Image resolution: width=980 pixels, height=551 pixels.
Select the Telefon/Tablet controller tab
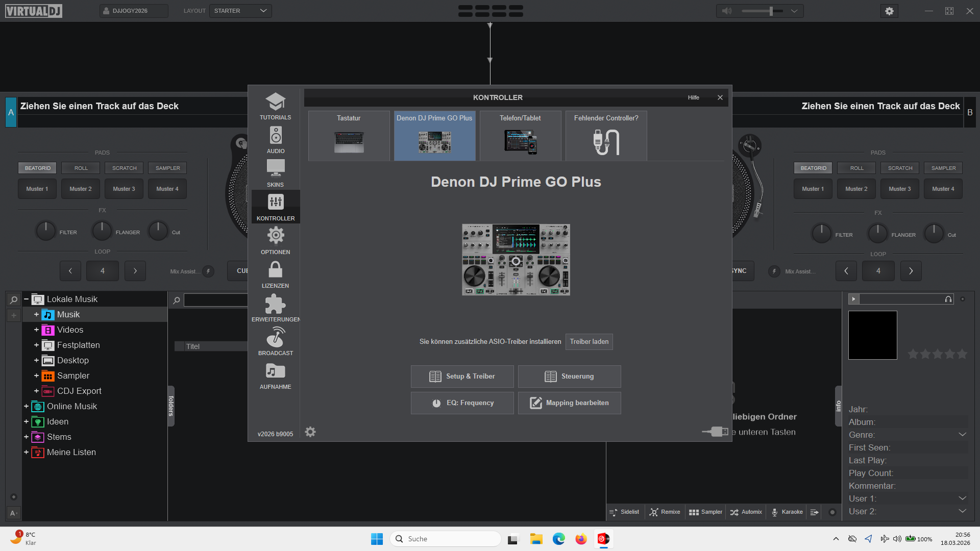[x=520, y=135]
